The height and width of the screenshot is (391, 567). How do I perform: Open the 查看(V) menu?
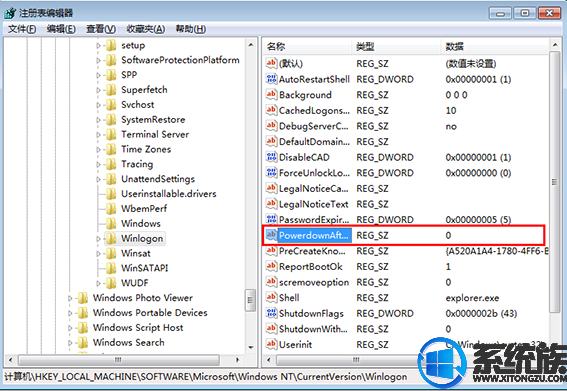101,29
